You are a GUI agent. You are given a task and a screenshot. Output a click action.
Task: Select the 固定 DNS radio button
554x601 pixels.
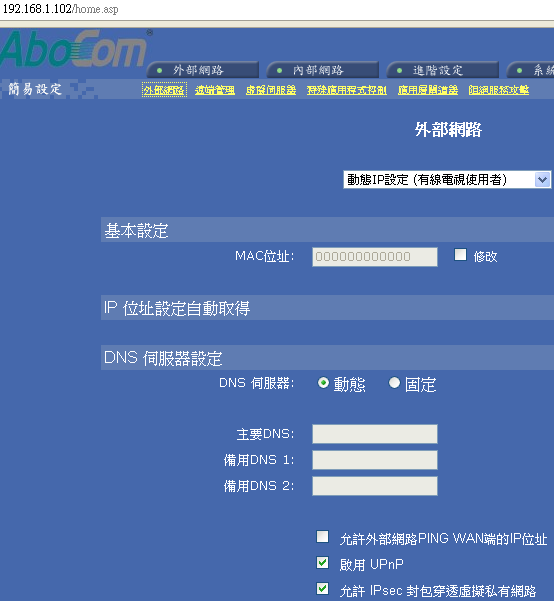pyautogui.click(x=394, y=383)
